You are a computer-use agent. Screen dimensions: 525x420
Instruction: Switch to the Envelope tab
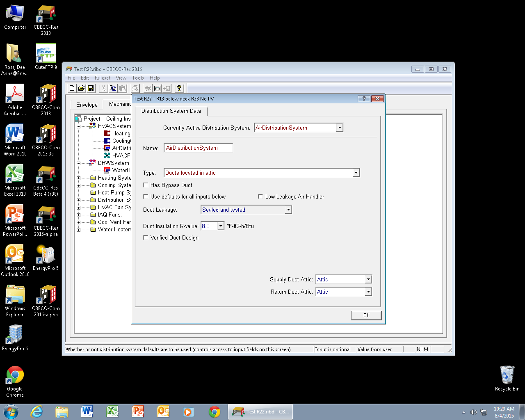click(x=87, y=105)
